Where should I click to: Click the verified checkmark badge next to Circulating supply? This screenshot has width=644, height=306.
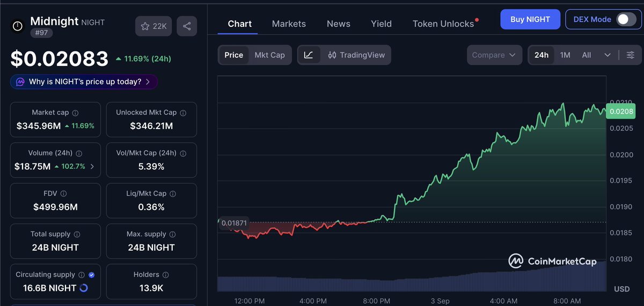click(91, 275)
